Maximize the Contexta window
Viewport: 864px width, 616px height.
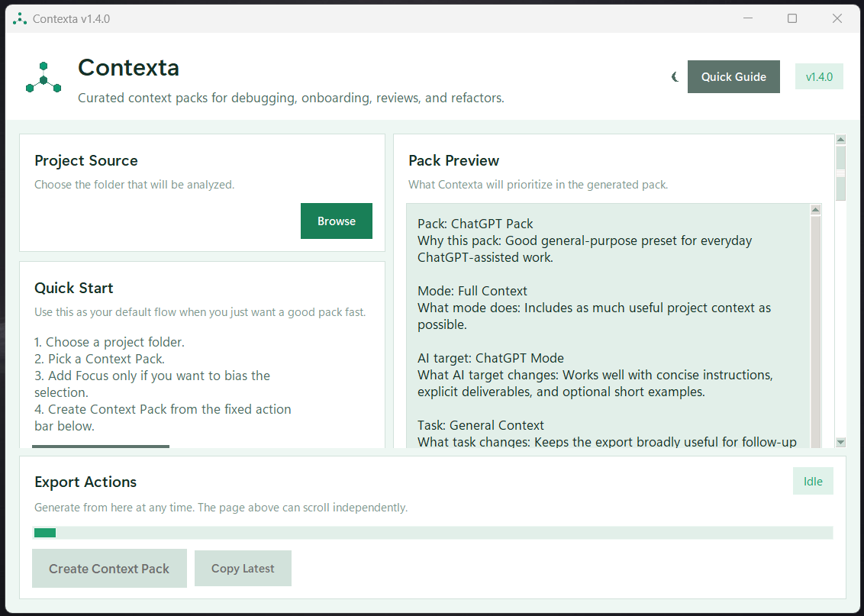point(792,18)
